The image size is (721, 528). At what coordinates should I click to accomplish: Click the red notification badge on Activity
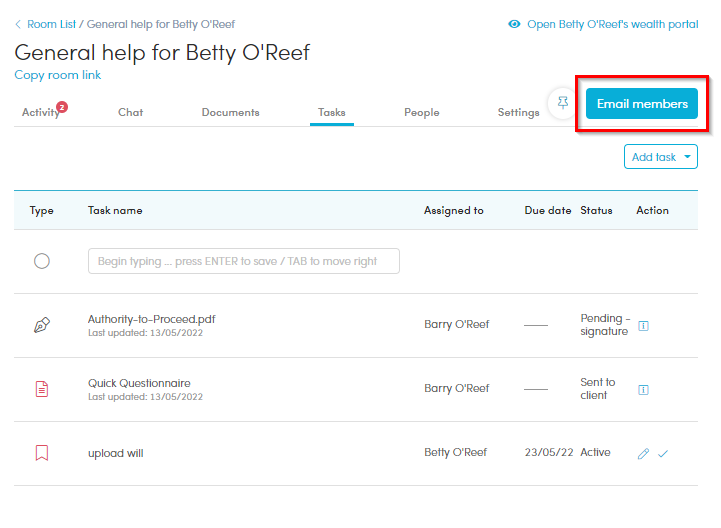[x=62, y=107]
